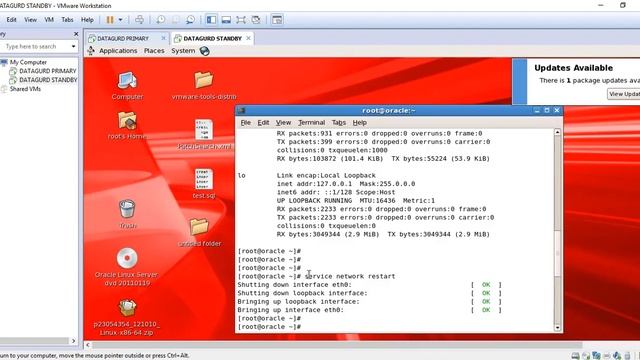Click the VM view horizontal scroll left arrow
Screen dimensions: 640x360
88,345
